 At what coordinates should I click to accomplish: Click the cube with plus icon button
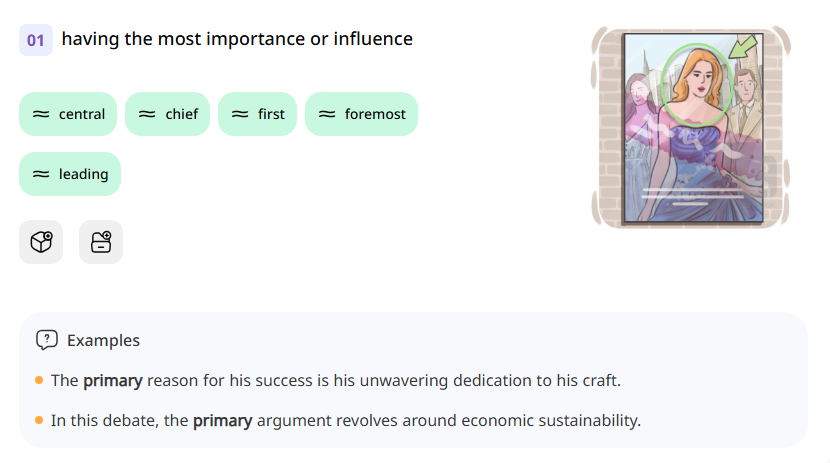(x=41, y=242)
